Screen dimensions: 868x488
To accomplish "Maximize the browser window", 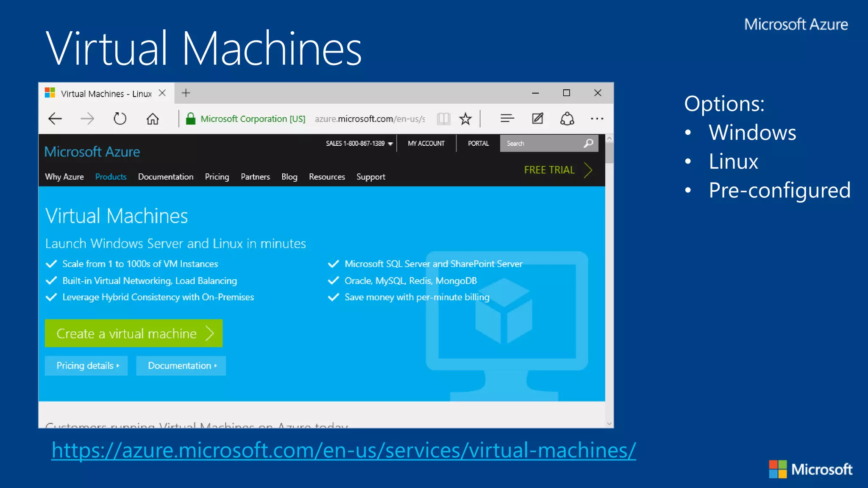I will tap(566, 93).
